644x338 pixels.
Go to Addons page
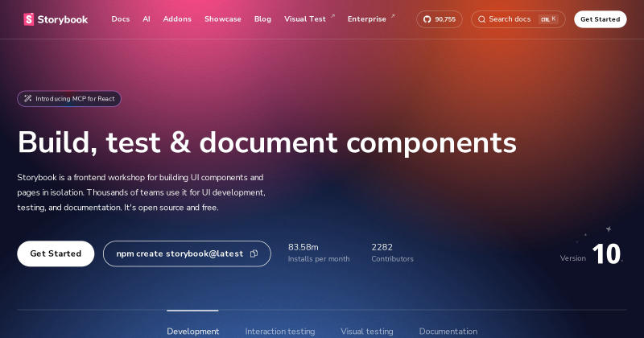coord(177,19)
